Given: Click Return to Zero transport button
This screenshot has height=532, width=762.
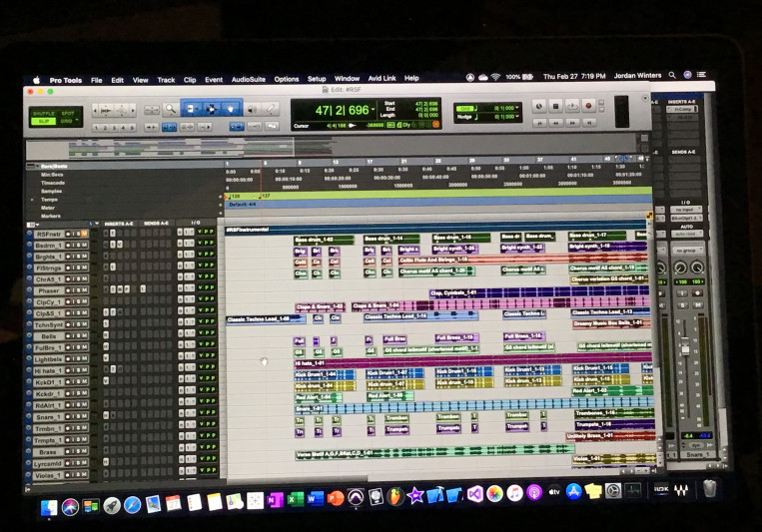Looking at the screenshot, I should click(539, 123).
